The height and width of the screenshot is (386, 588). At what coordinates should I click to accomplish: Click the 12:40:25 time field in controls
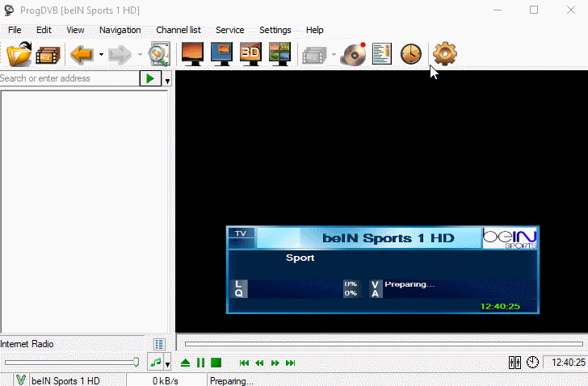point(565,363)
